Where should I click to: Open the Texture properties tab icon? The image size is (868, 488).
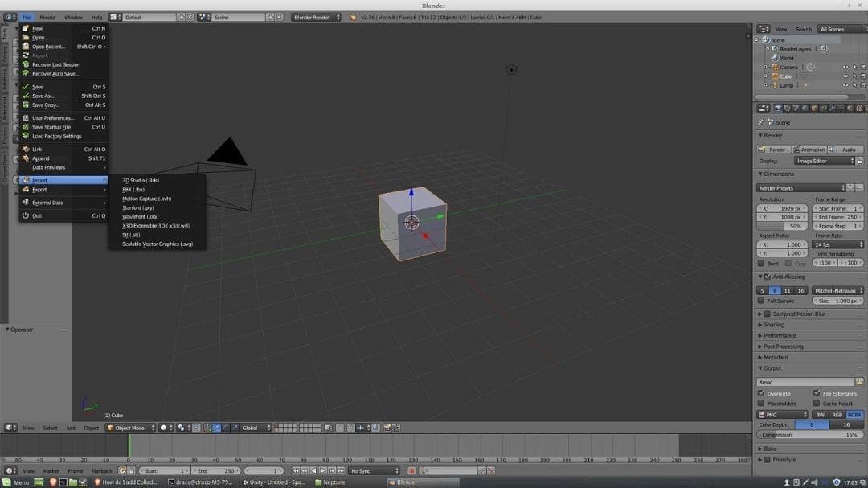pos(858,109)
